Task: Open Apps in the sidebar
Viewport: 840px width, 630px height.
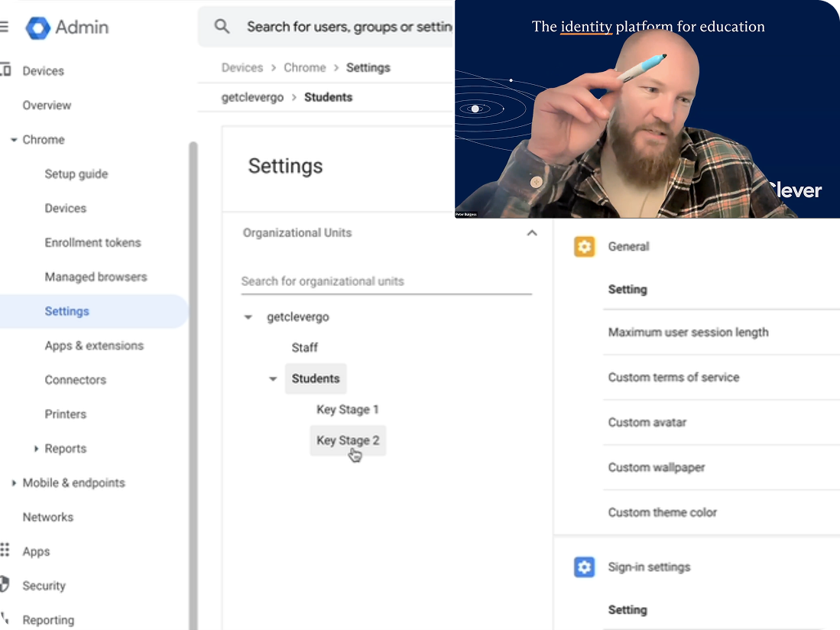Action: 36,551
